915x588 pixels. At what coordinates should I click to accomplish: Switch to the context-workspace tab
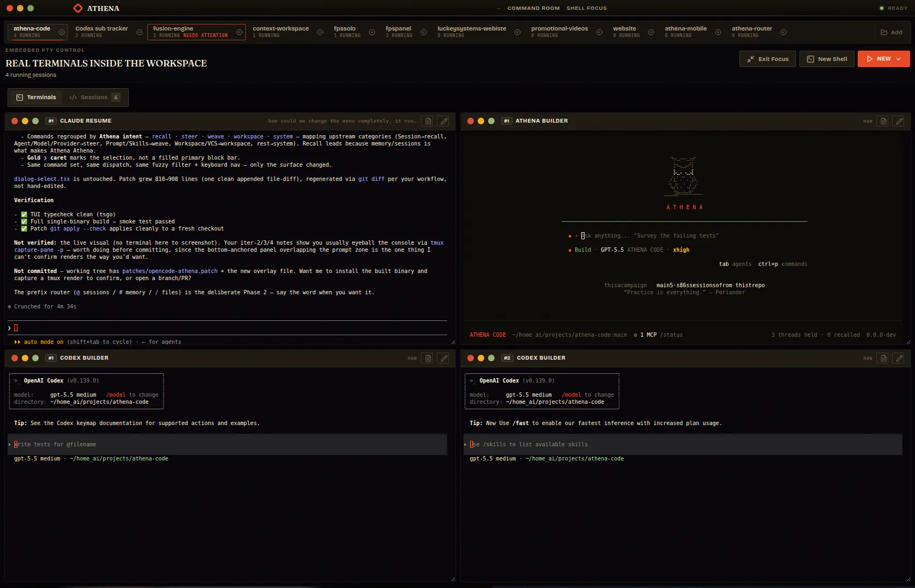click(281, 32)
